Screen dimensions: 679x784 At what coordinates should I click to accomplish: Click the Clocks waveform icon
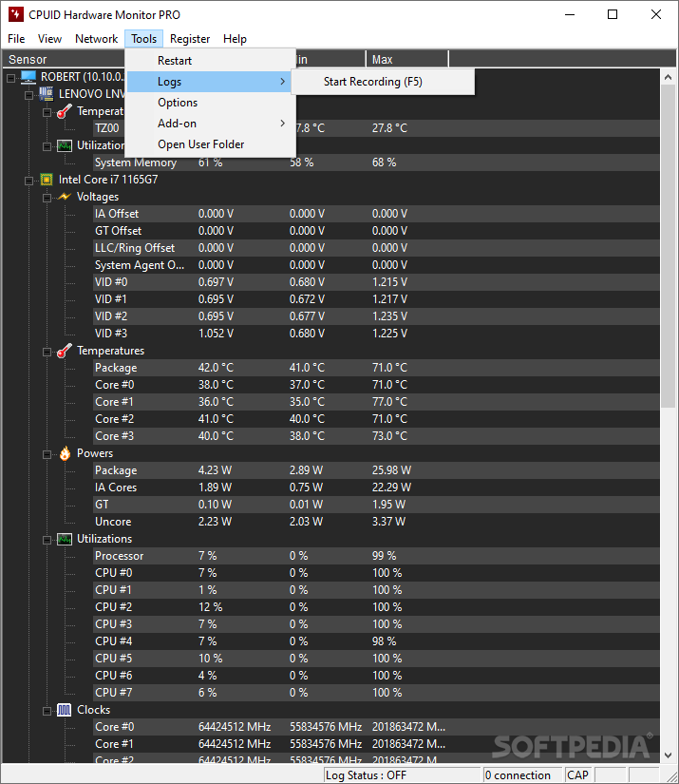(x=65, y=710)
